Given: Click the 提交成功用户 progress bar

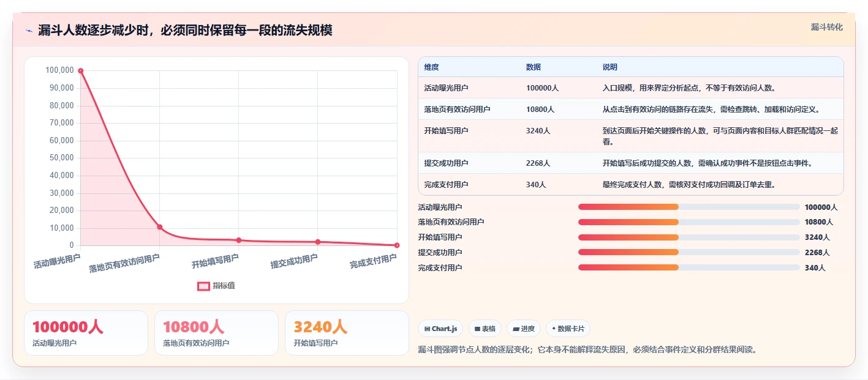Looking at the screenshot, I should click(x=689, y=252).
